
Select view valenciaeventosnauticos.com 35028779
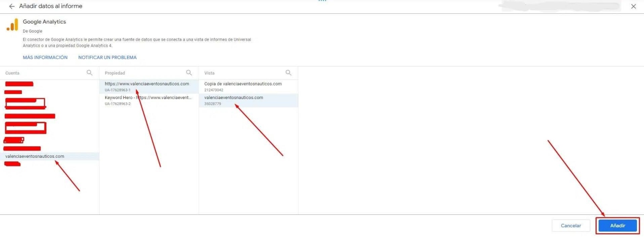coord(249,100)
